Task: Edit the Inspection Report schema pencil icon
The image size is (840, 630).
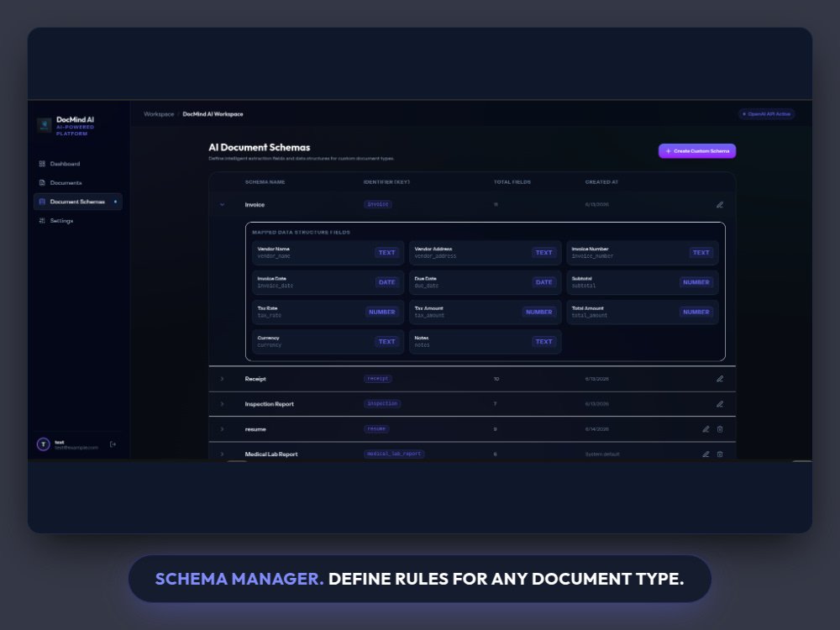Action: [x=720, y=404]
